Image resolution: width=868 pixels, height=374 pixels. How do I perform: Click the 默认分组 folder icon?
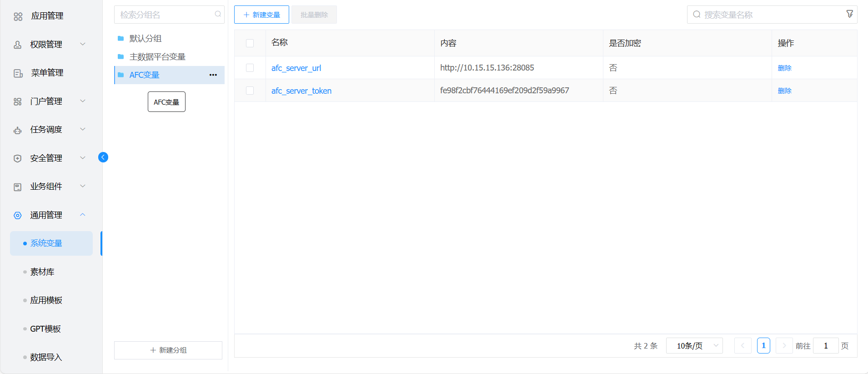pos(120,38)
